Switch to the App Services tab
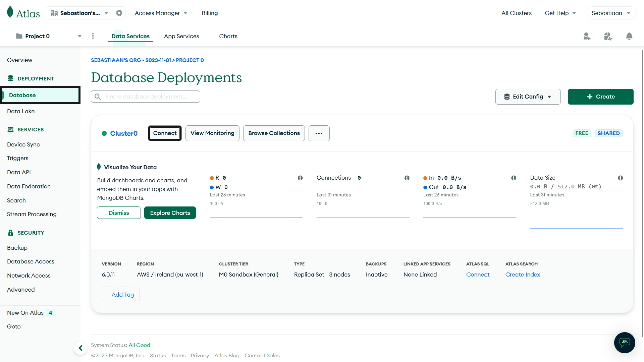The image size is (644, 362). [181, 36]
